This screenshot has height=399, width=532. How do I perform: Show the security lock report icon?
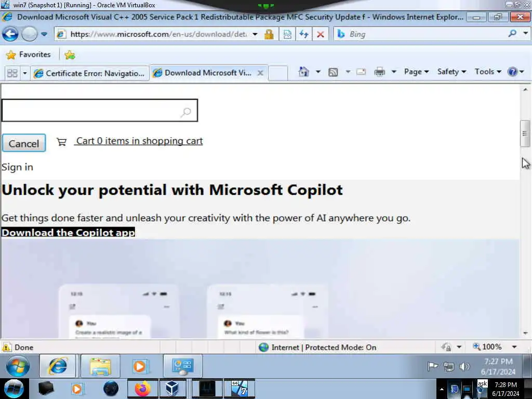click(x=269, y=34)
